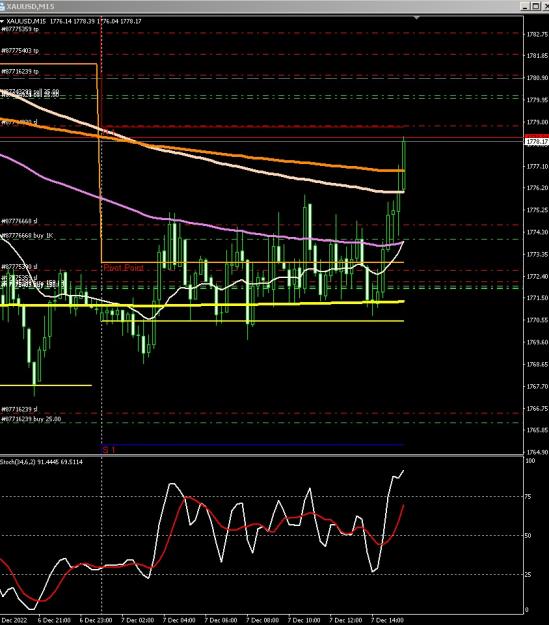Select the #87775403 tp order line label
Screen dimensions: 549x625
(x=20, y=51)
